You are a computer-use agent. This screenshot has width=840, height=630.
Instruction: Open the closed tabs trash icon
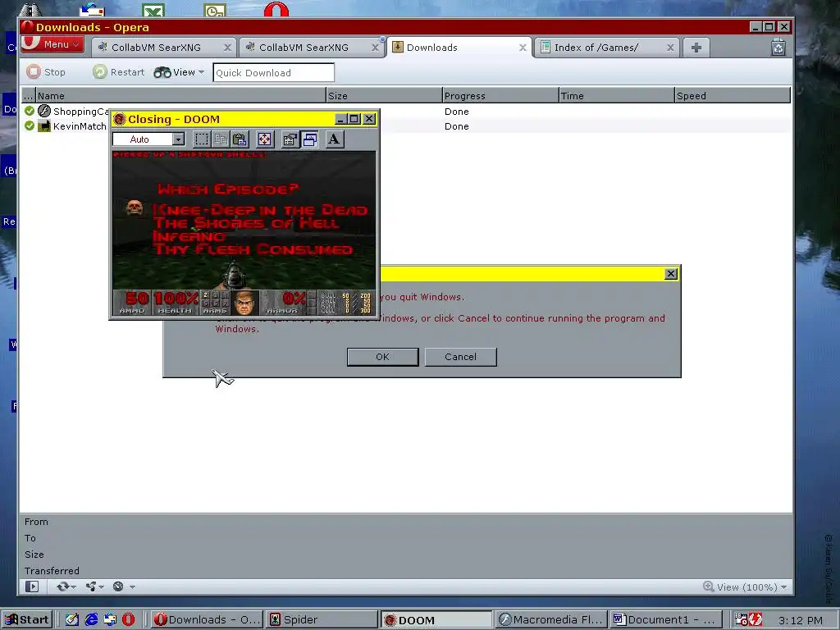tap(778, 48)
